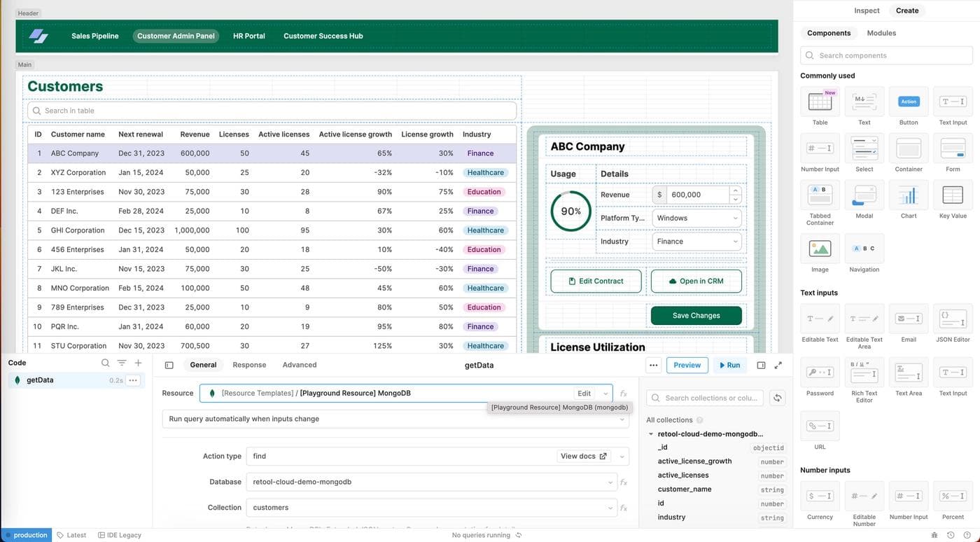Click the 90% usage progress circle
The image size is (980, 542).
[570, 210]
